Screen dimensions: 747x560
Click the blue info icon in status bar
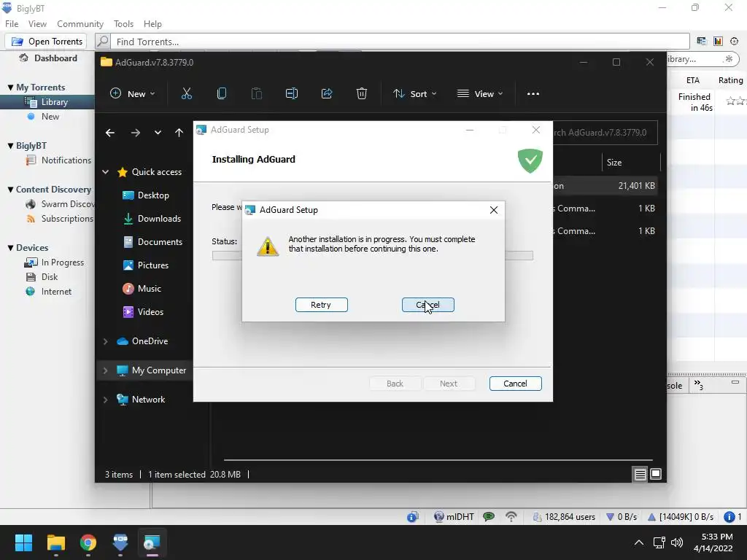click(x=729, y=517)
